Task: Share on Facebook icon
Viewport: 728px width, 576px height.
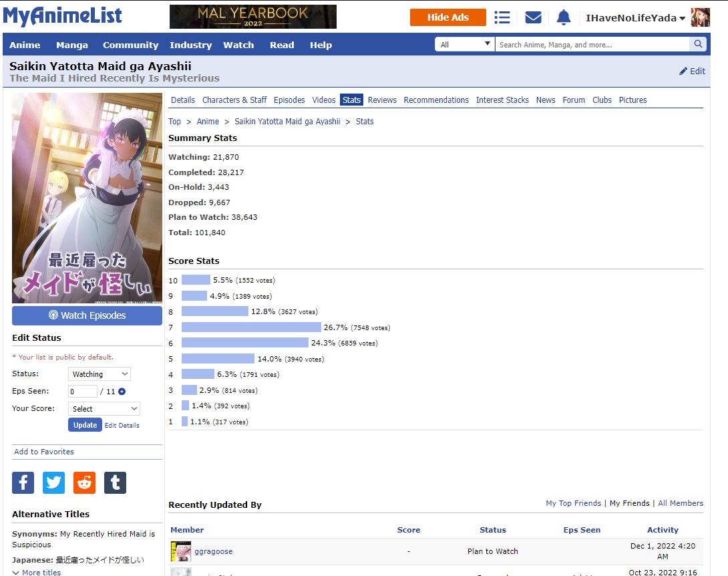Action: (23, 482)
